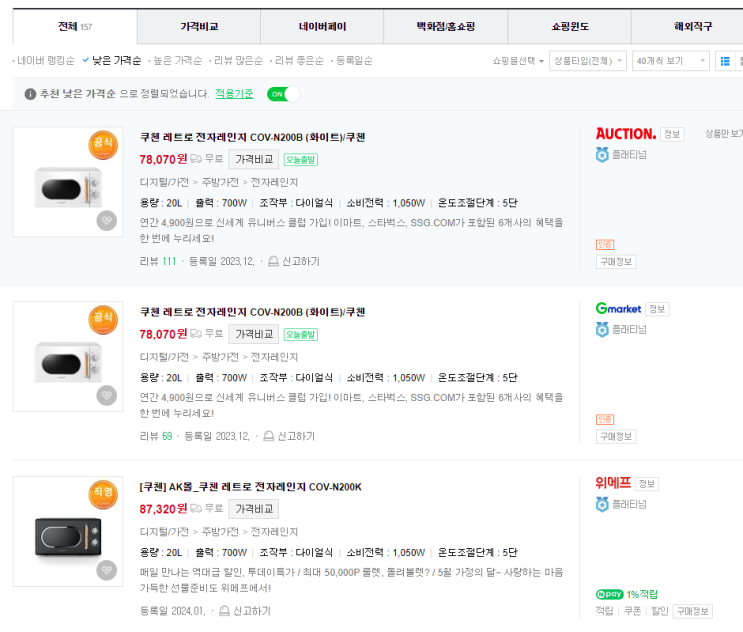This screenshot has height=632, width=743.
Task: Click the wishlist heart icon on Gmarket listing
Action: pyautogui.click(x=107, y=396)
